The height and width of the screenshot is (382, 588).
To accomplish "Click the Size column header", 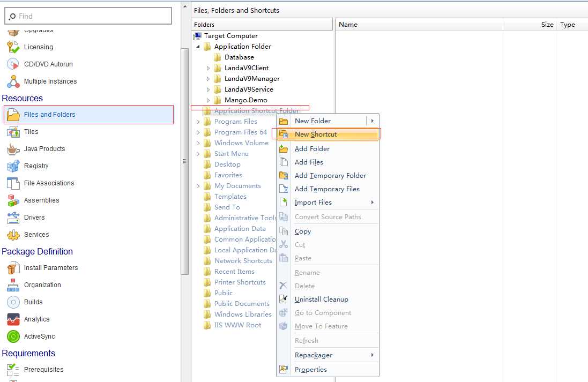I will pos(530,24).
